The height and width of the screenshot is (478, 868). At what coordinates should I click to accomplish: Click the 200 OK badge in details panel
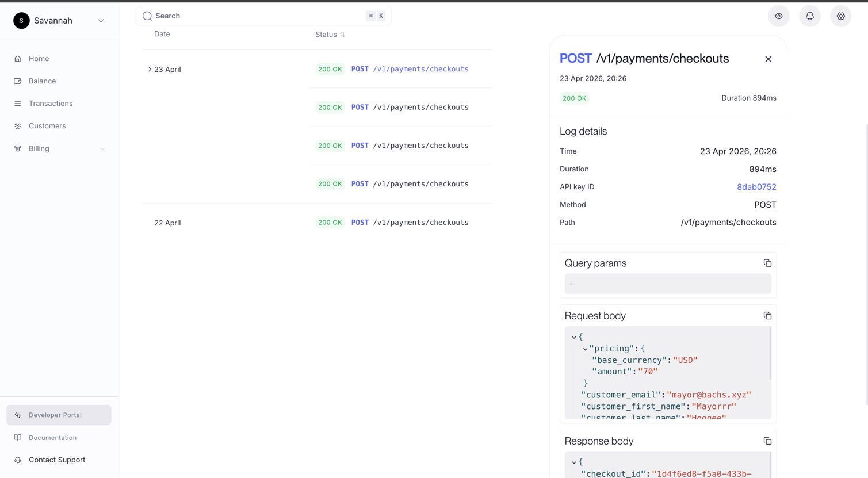tap(574, 98)
